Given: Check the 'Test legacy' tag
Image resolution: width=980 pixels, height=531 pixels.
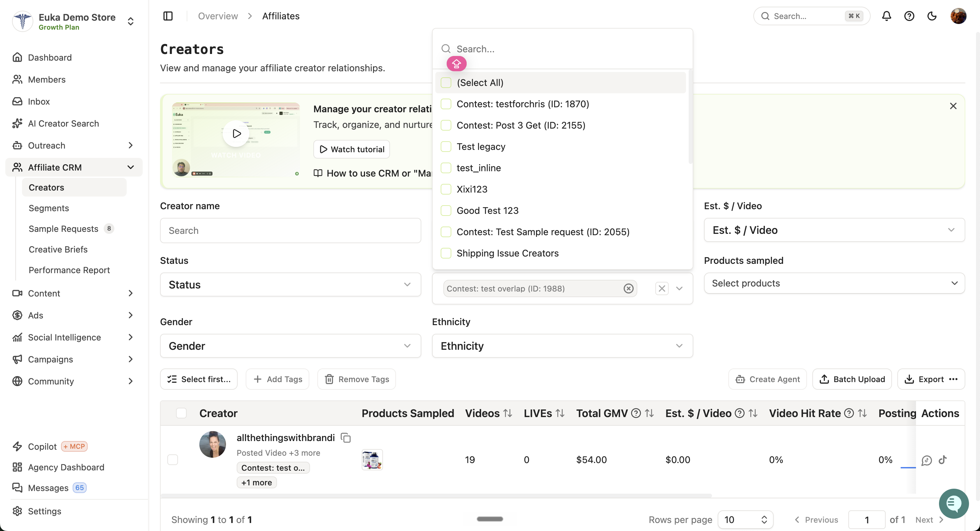Looking at the screenshot, I should click(x=446, y=146).
